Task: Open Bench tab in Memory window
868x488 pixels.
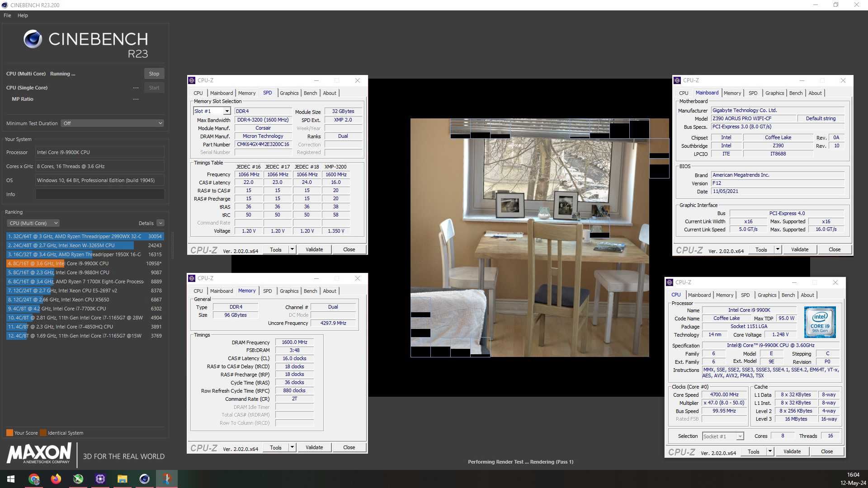Action: pos(310,291)
